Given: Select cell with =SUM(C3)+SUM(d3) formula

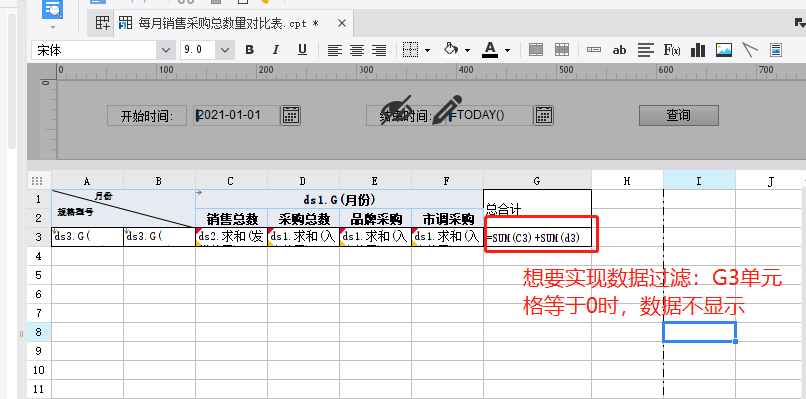Looking at the screenshot, I should pos(537,237).
